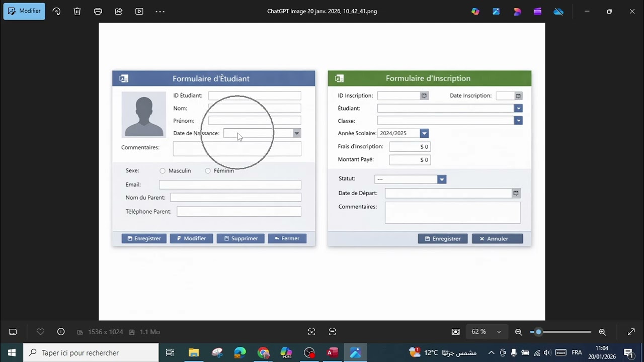Viewport: 644px width, 362px height.
Task: Click the blue picture app icon beside Copilot
Action: click(x=496, y=11)
